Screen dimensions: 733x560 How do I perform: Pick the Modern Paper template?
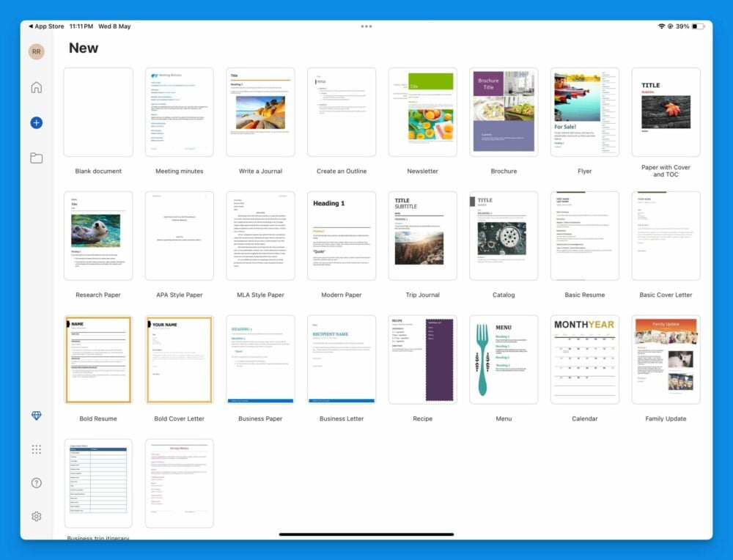342,236
